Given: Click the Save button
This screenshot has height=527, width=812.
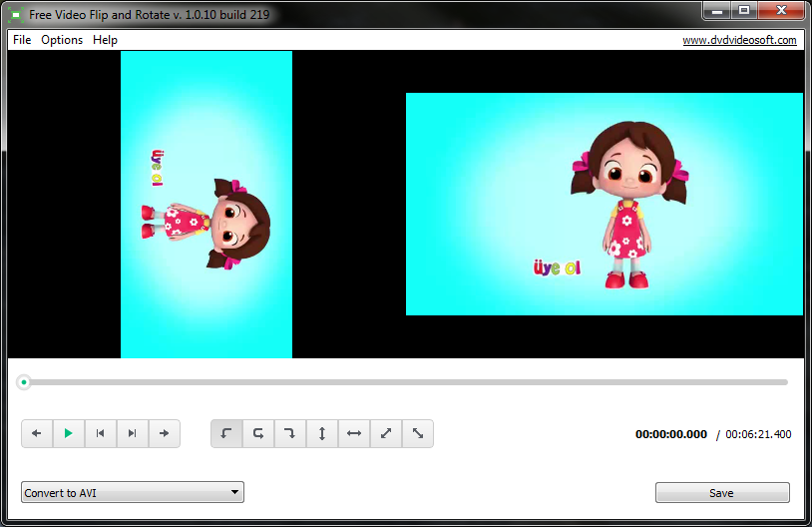Looking at the screenshot, I should 722,493.
